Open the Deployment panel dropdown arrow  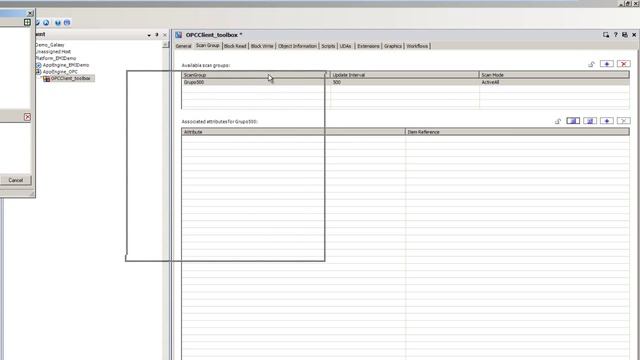(149, 36)
